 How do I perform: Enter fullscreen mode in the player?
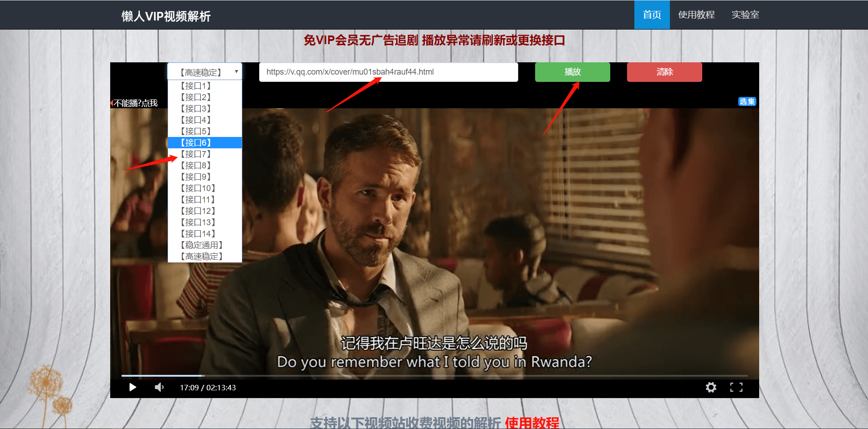(736, 387)
